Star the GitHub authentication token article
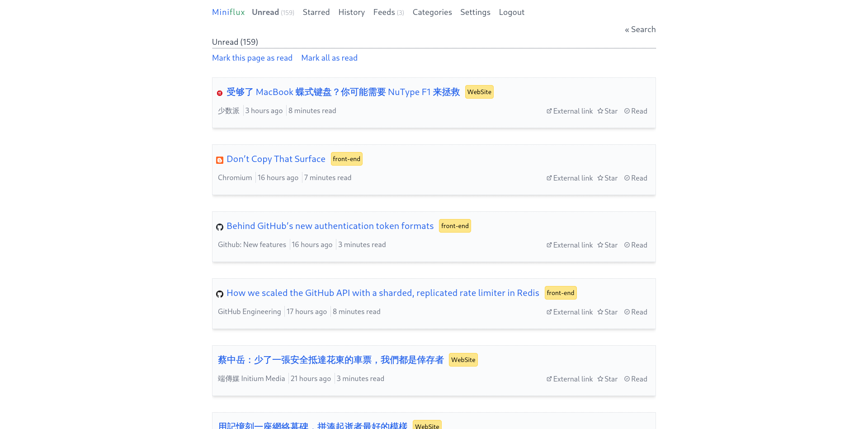The height and width of the screenshot is (429, 868). pyautogui.click(x=607, y=245)
